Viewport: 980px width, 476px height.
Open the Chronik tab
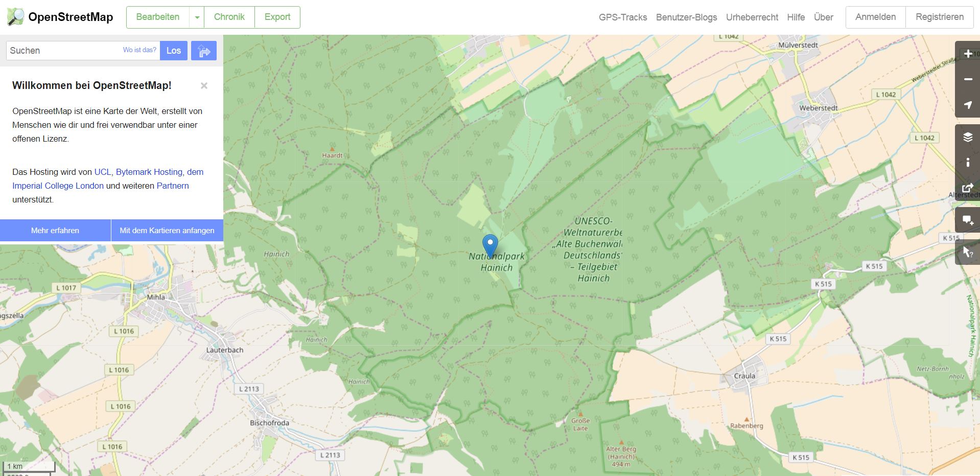coord(229,17)
